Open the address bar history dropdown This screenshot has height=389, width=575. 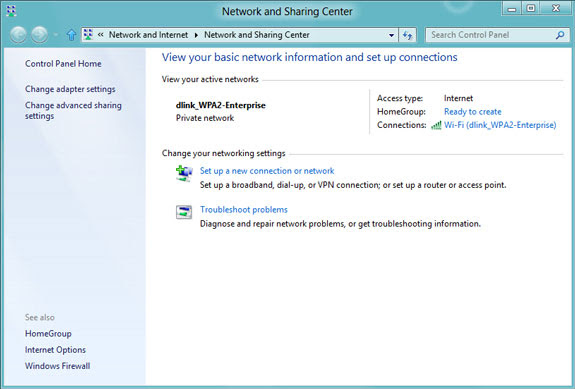coord(391,35)
